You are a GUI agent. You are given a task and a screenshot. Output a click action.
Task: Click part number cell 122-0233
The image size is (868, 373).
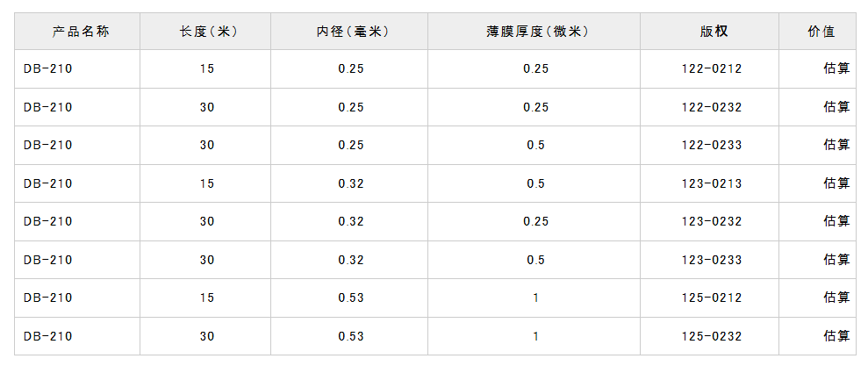(712, 145)
